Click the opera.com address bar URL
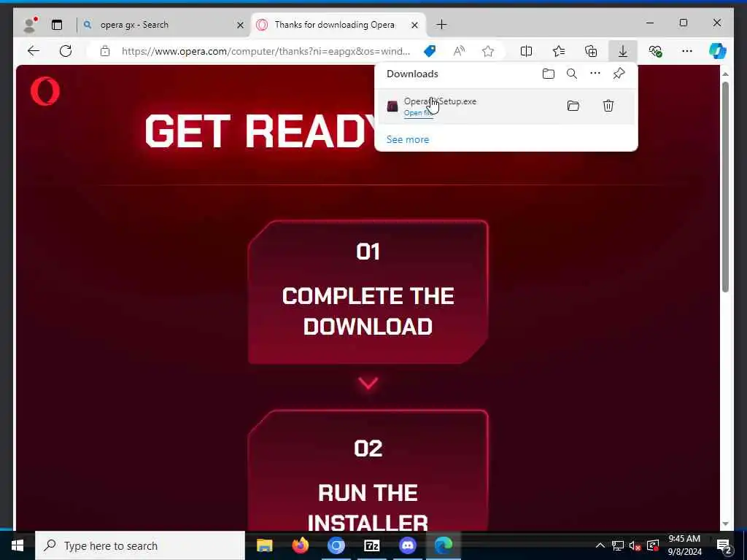The height and width of the screenshot is (560, 747). pos(266,51)
